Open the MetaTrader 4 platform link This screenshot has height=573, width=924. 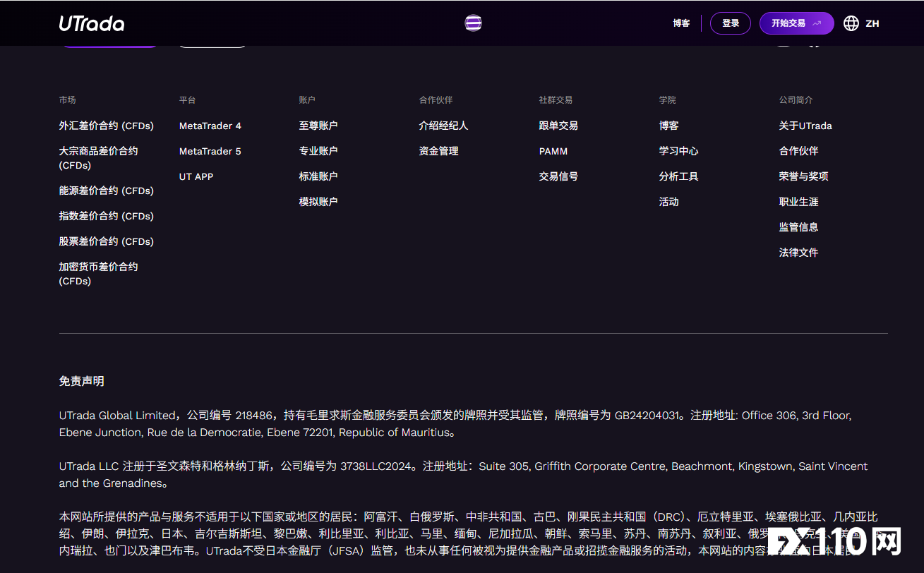(210, 126)
